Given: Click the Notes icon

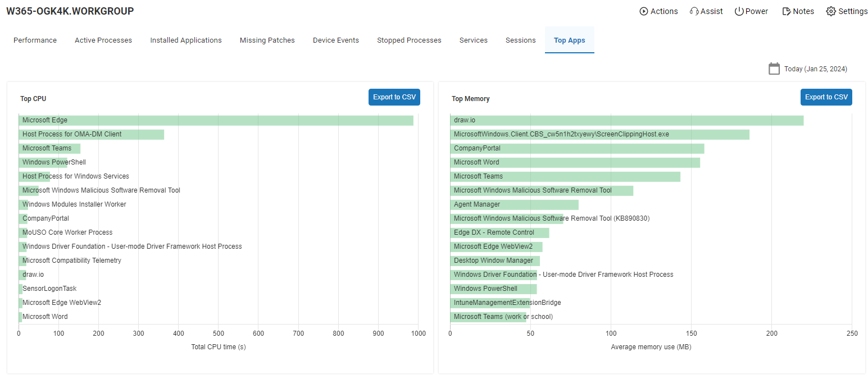Looking at the screenshot, I should click(x=787, y=11).
